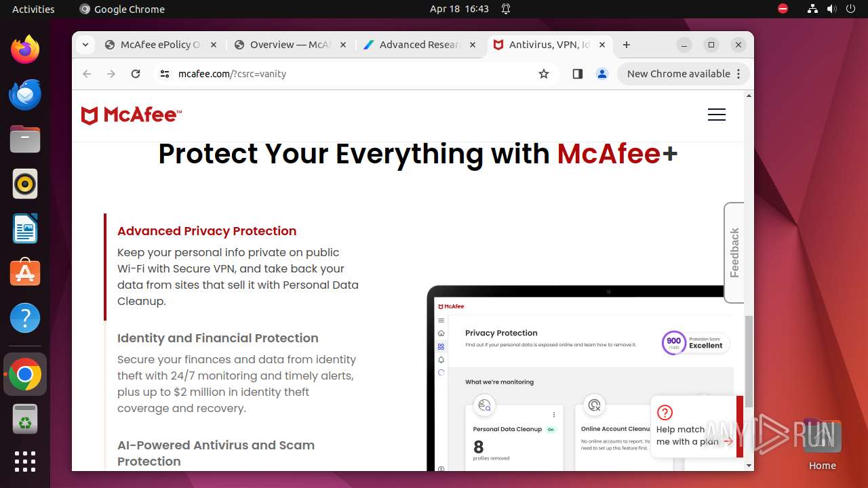Open Firefox from the dock
The height and width of the screenshot is (488, 868).
pyautogui.click(x=25, y=49)
